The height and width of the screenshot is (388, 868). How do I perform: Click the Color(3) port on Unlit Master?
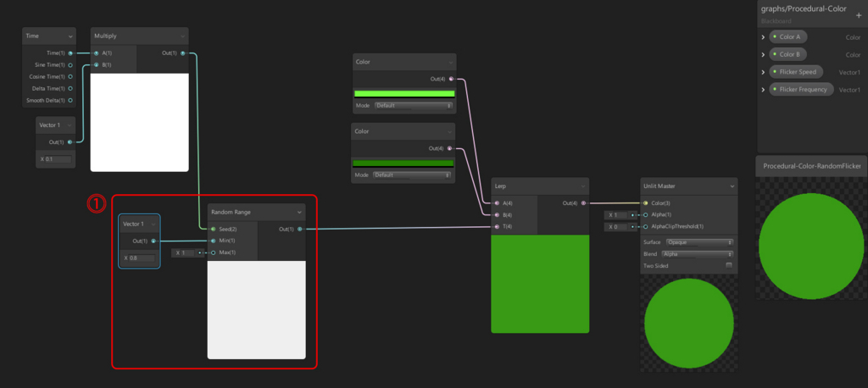(645, 203)
